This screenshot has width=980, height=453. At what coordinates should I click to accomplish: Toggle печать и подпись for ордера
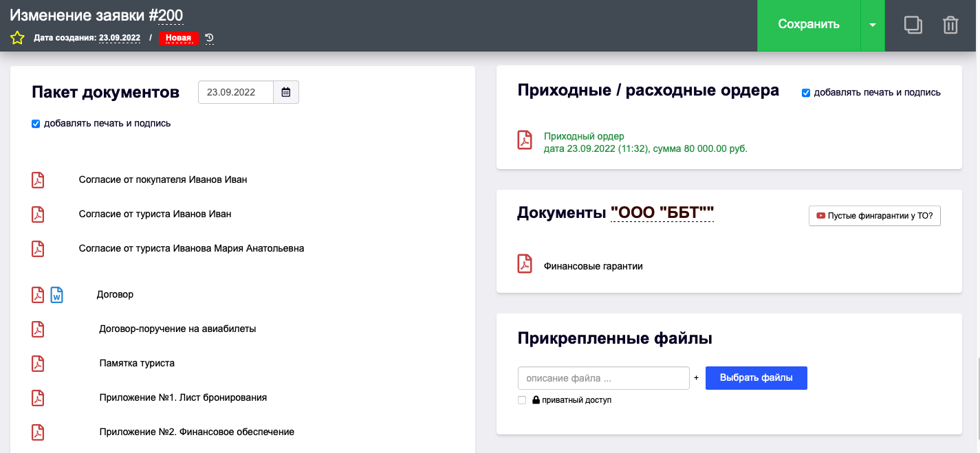806,93
